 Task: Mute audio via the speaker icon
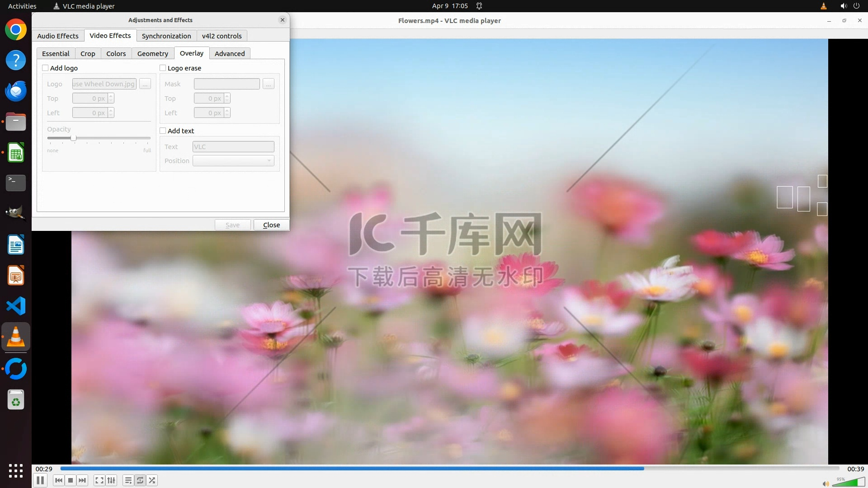[x=826, y=483]
